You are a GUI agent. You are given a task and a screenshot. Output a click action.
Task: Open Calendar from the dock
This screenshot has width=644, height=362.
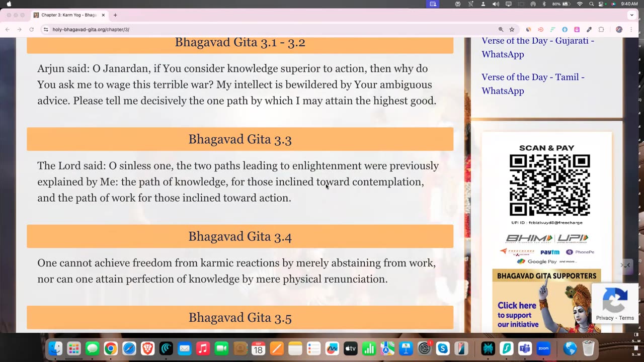pyautogui.click(x=258, y=348)
